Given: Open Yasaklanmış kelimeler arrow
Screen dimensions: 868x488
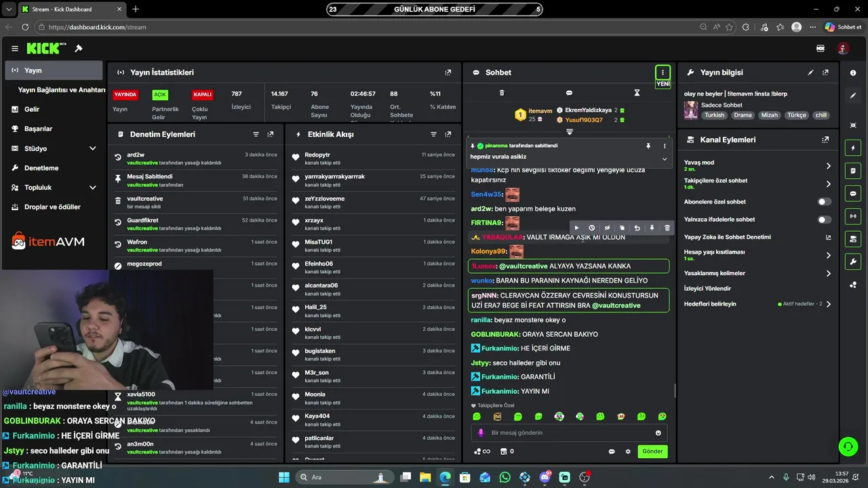Looking at the screenshot, I should tap(828, 273).
